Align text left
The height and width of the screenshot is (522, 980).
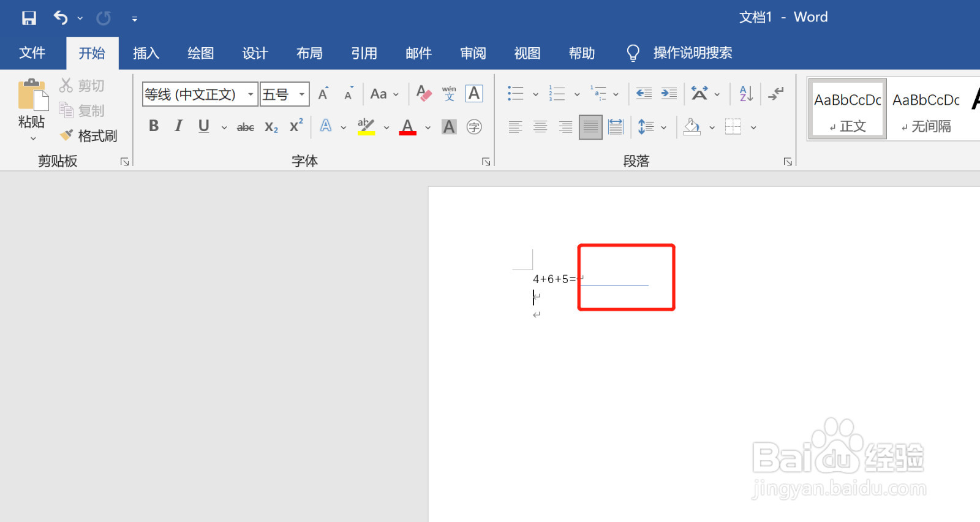click(516, 127)
